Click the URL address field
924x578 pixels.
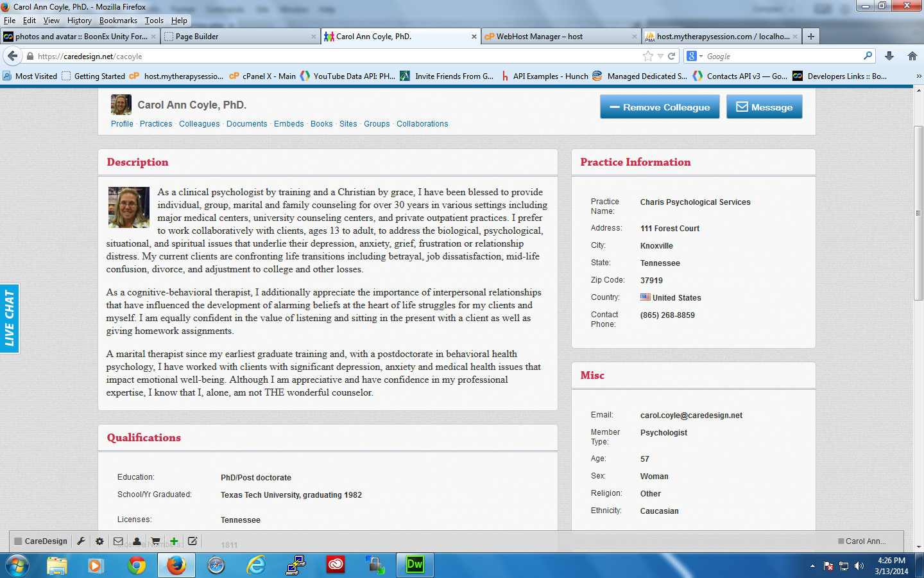click(x=338, y=56)
